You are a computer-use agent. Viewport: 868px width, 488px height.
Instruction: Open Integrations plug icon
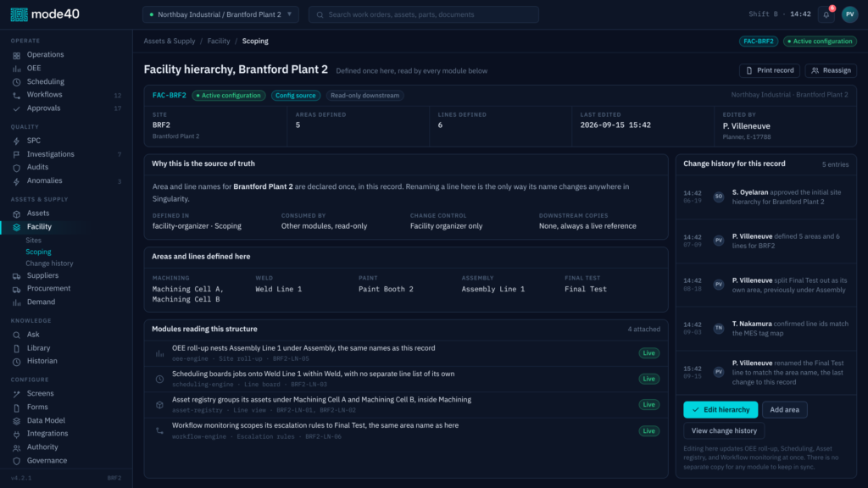tap(17, 435)
